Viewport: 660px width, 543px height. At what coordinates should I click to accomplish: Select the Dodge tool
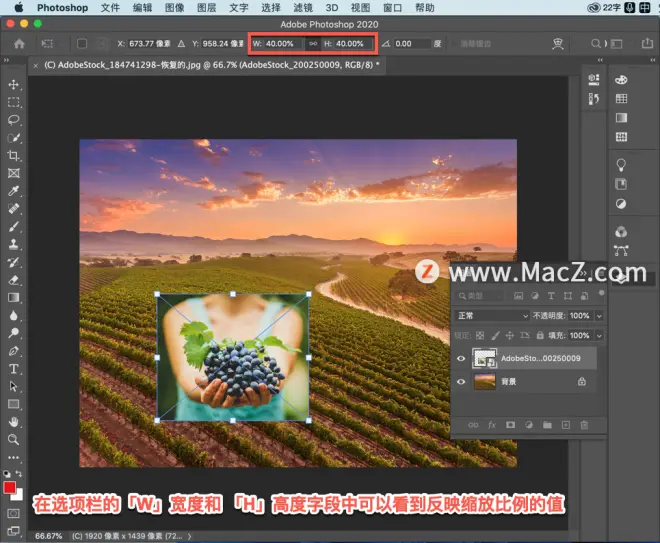click(x=13, y=333)
